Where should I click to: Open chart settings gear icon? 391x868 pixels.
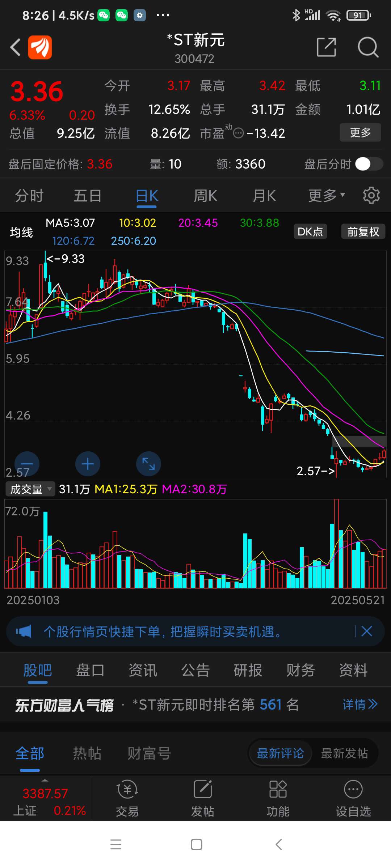[371, 196]
